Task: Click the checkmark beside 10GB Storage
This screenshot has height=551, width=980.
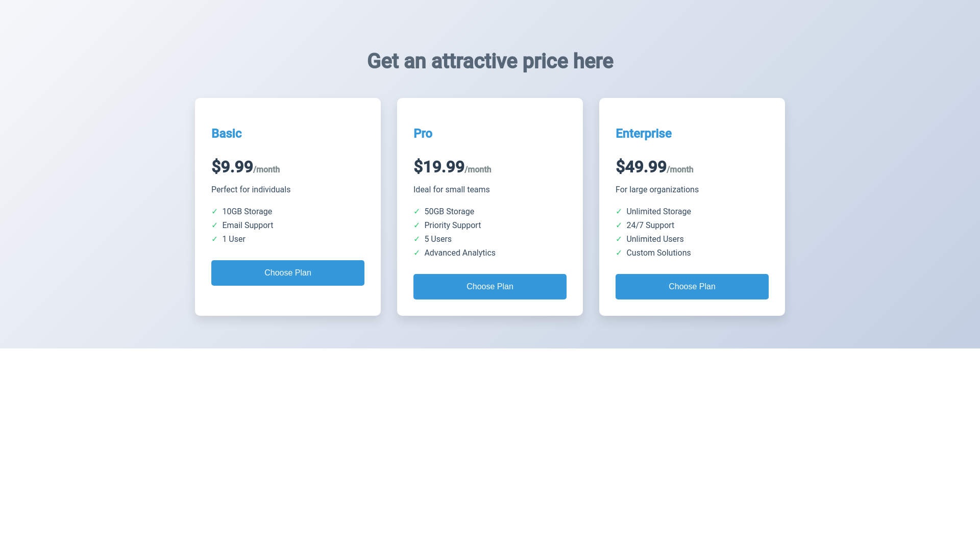Action: coord(214,211)
